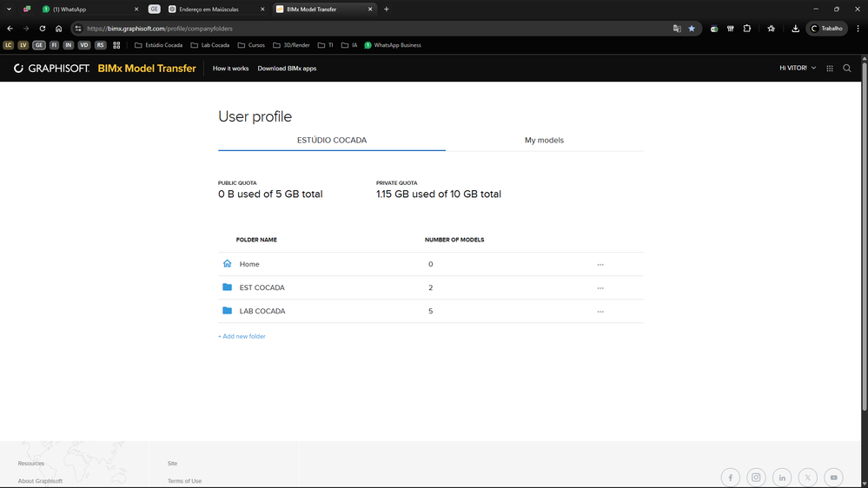868x488 pixels.
Task: Click the LC tab group chip
Action: pos(9,45)
